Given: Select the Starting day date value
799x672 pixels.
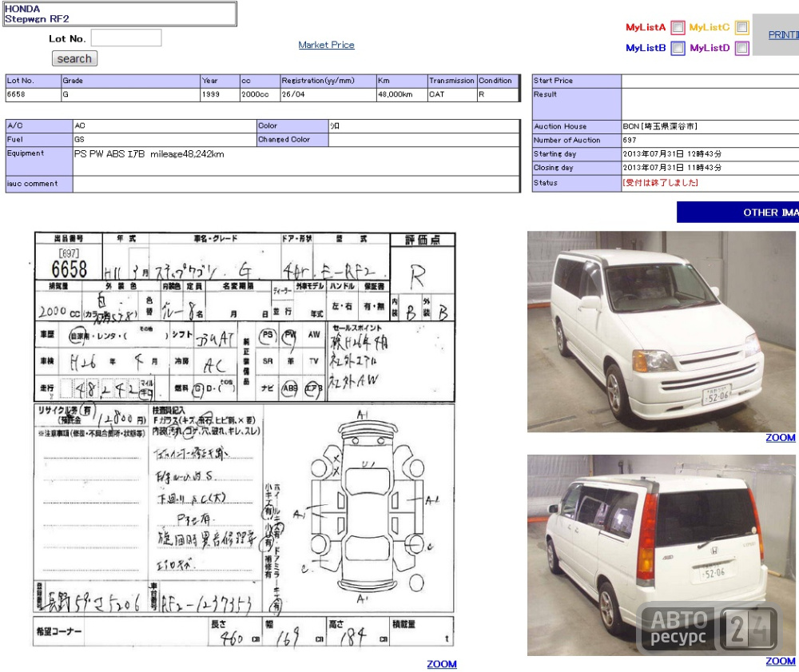Looking at the screenshot, I should [x=672, y=153].
